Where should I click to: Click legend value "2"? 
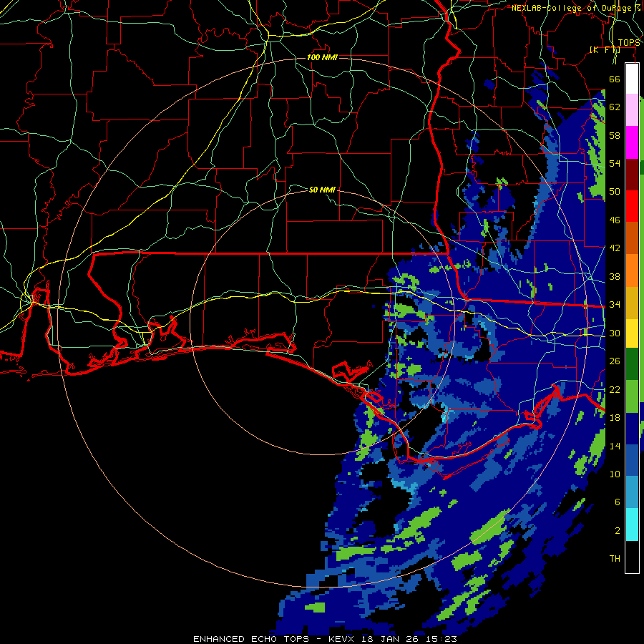(x=618, y=531)
